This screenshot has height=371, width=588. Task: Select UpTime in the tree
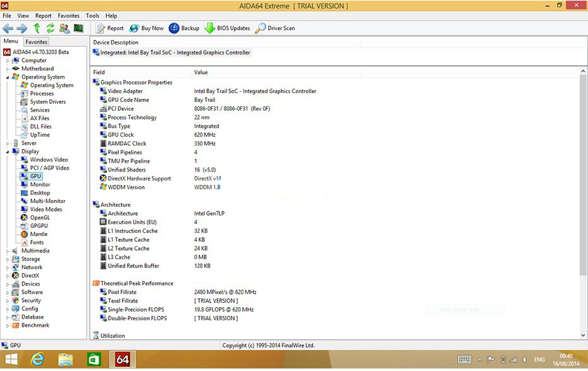coord(40,135)
